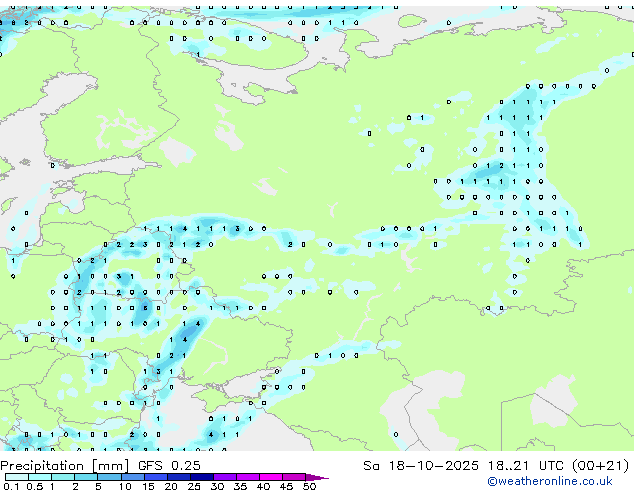Click the 15–20 mm legend color segment
The image size is (634, 490).
click(x=156, y=477)
